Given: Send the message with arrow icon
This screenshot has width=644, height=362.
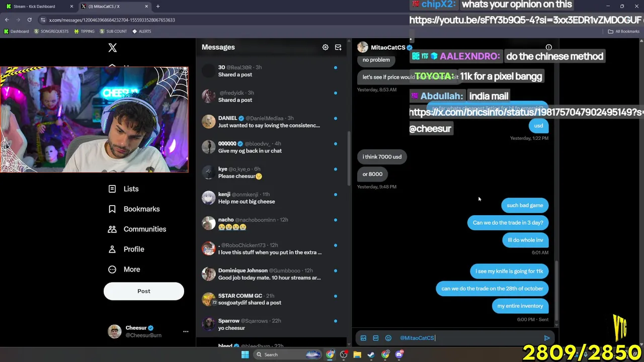Looking at the screenshot, I should pos(547,338).
